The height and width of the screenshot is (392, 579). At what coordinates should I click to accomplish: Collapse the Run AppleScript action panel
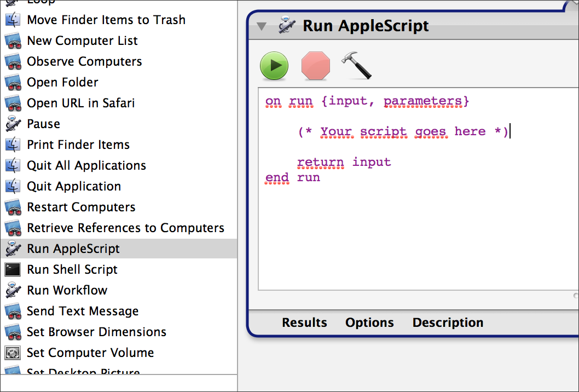coord(262,26)
